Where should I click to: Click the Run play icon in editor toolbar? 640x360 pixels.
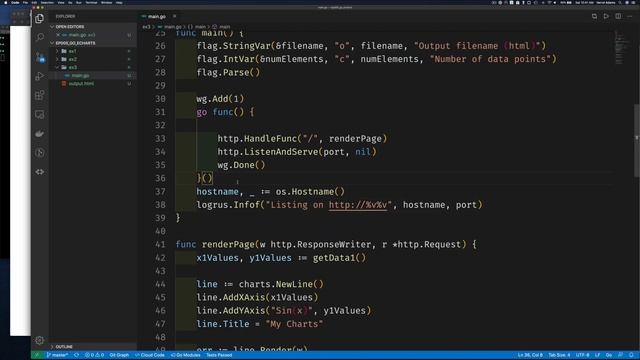pyautogui.click(x=606, y=16)
